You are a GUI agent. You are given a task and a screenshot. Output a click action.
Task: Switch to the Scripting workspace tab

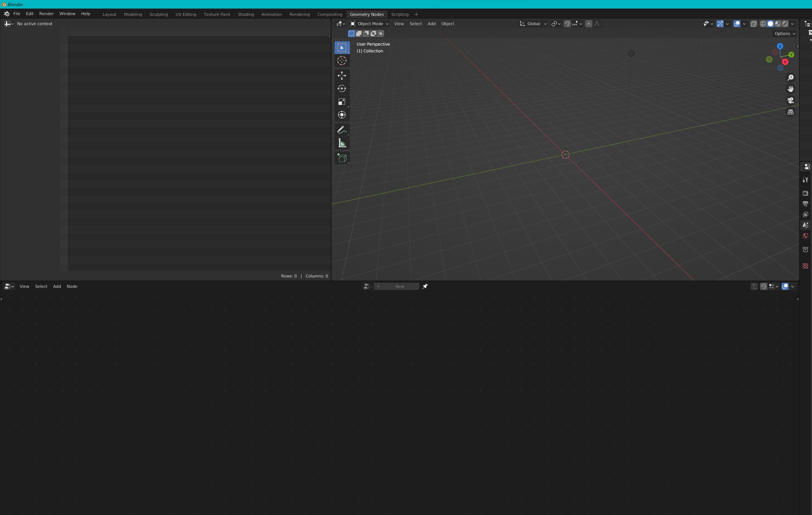(x=400, y=14)
